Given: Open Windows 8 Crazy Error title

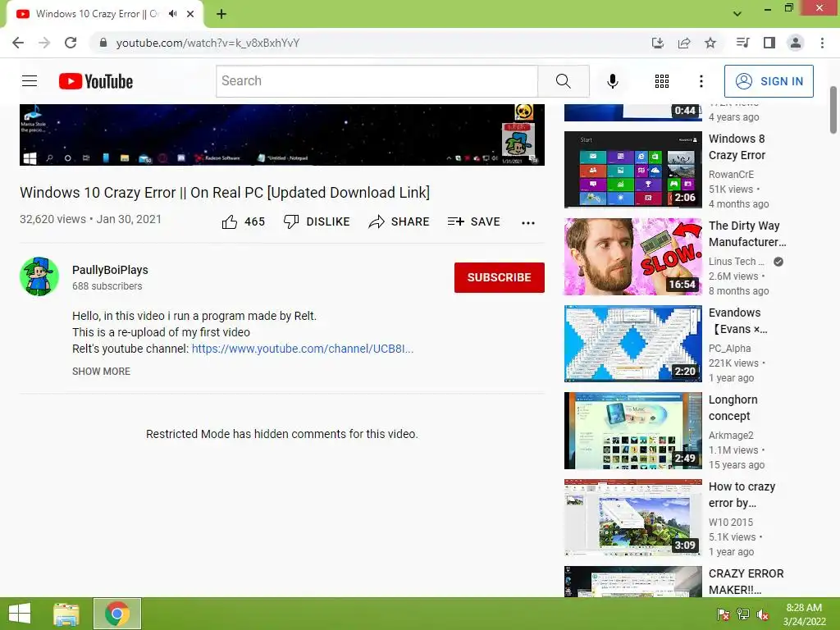Looking at the screenshot, I should 737,147.
